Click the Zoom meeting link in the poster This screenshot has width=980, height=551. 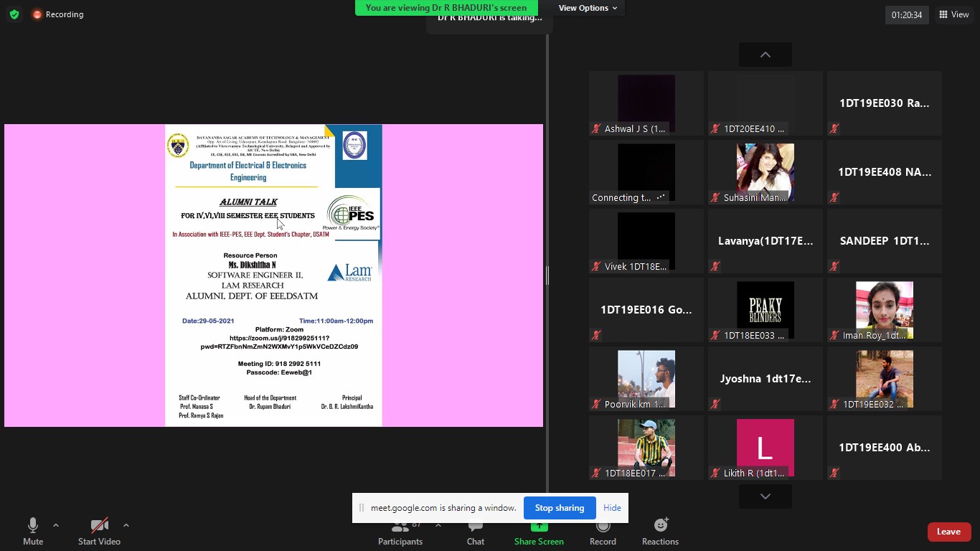(x=279, y=342)
